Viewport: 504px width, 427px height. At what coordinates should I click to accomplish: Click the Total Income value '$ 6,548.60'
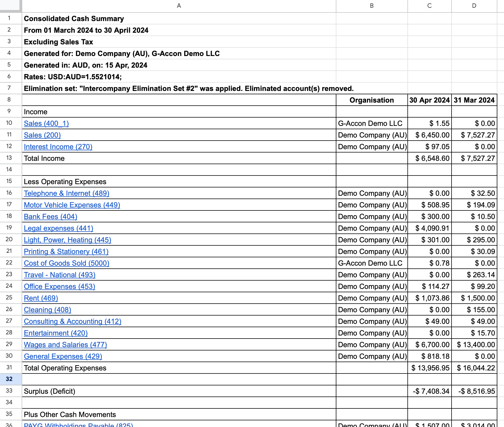pos(430,158)
